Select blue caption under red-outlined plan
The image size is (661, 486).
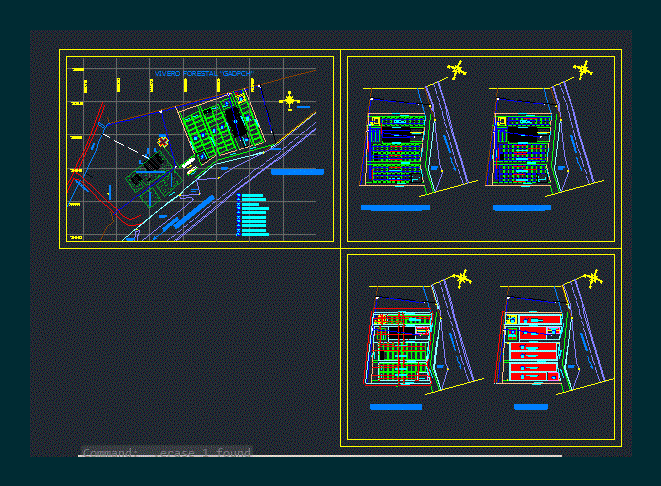coord(396,407)
